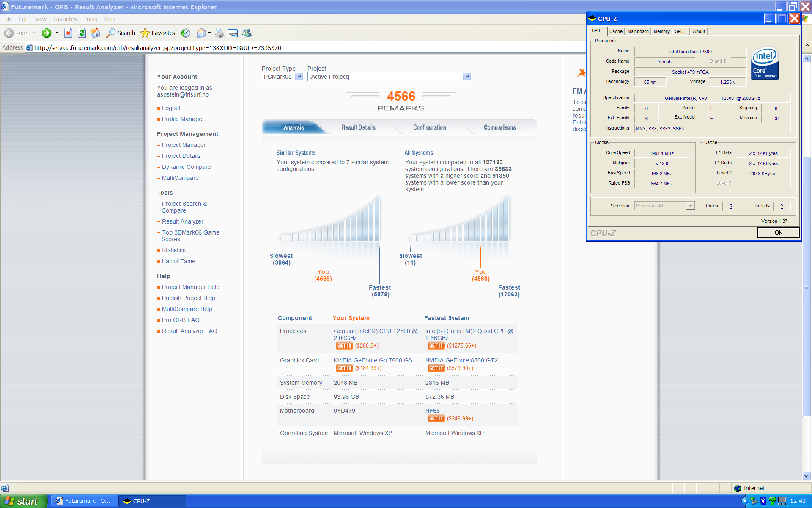The image size is (812, 508).
Task: Click the Bluetooth tray icon
Action: [763, 501]
